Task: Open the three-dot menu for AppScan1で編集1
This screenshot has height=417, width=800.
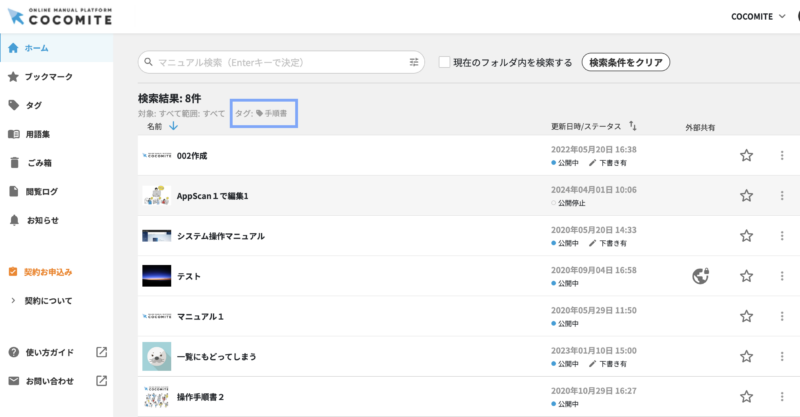Action: pos(782,196)
